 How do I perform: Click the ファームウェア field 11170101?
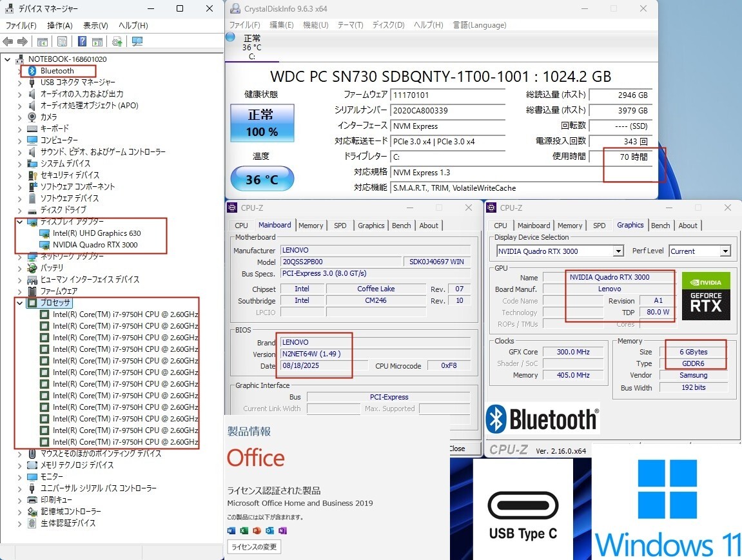point(447,95)
